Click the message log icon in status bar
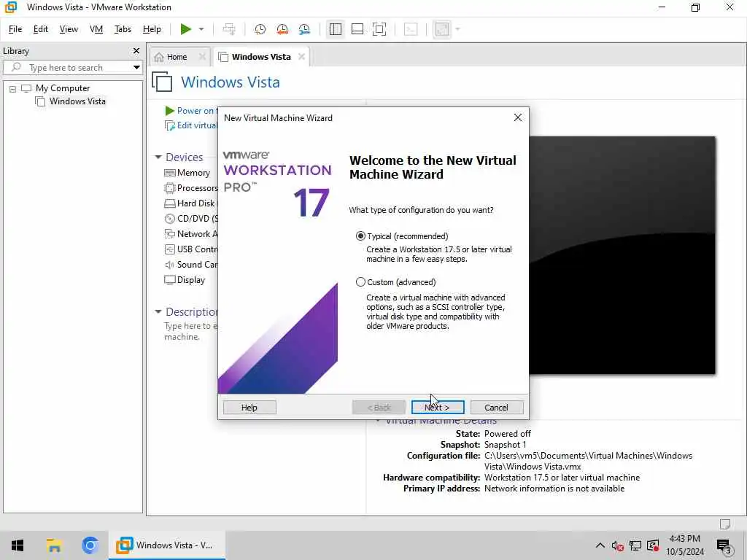 724,524
